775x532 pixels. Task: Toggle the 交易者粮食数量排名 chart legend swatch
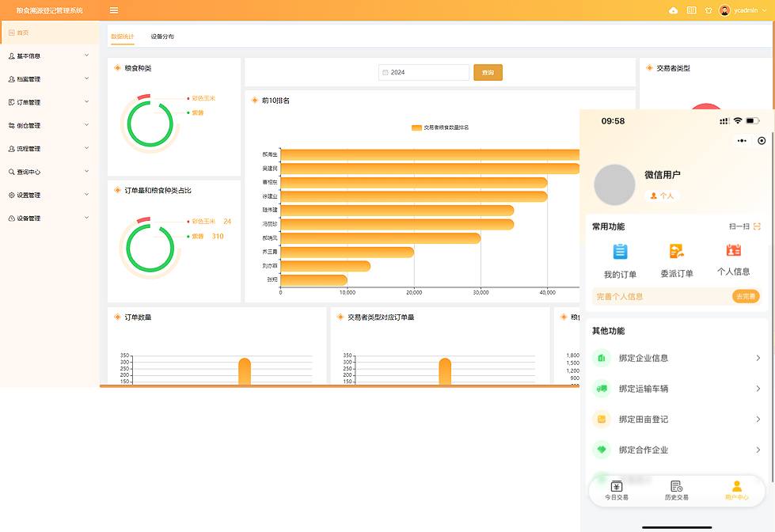pos(416,127)
